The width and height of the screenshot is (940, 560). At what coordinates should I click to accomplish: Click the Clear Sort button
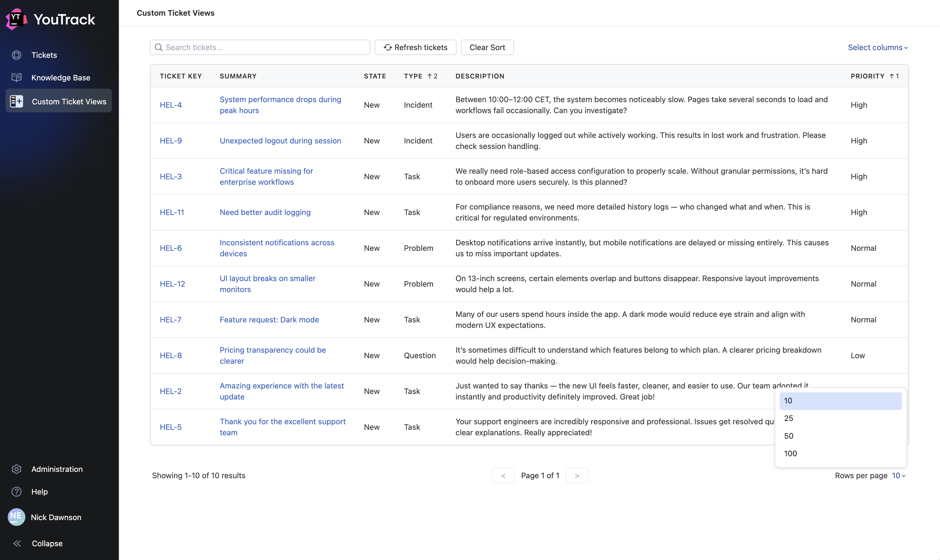[487, 47]
